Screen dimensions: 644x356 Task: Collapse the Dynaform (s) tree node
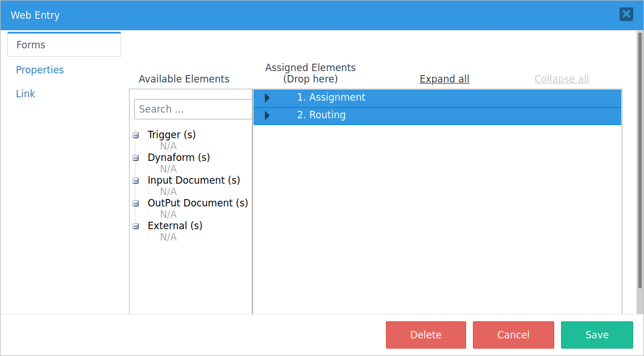[x=136, y=158]
